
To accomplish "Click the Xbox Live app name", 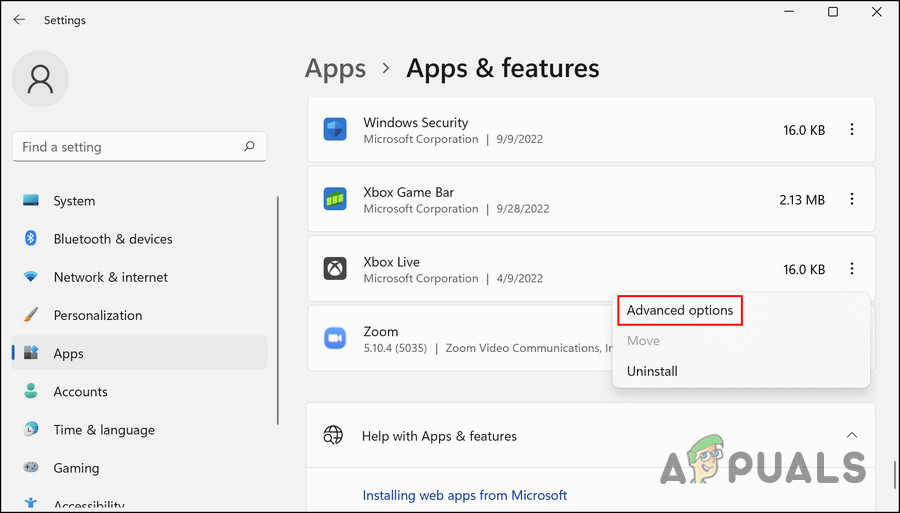I will [391, 262].
